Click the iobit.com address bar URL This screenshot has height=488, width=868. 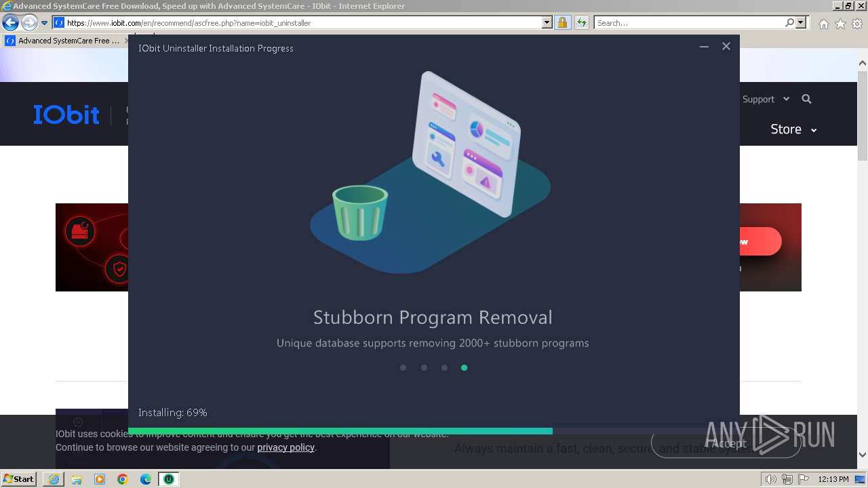[x=189, y=23]
